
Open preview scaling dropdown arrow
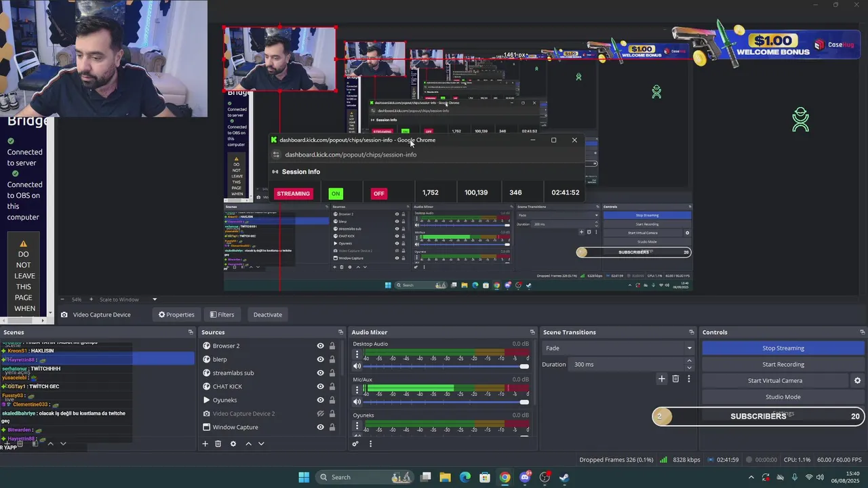[x=155, y=300]
